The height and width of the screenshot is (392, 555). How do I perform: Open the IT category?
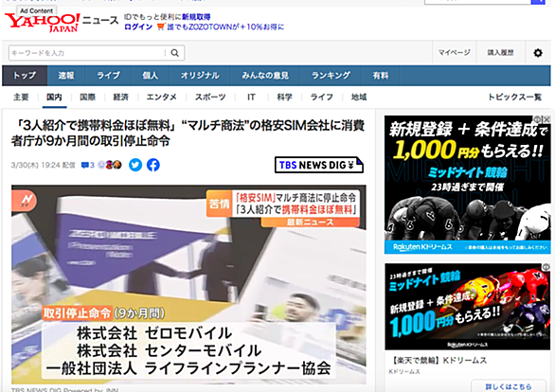tap(251, 97)
